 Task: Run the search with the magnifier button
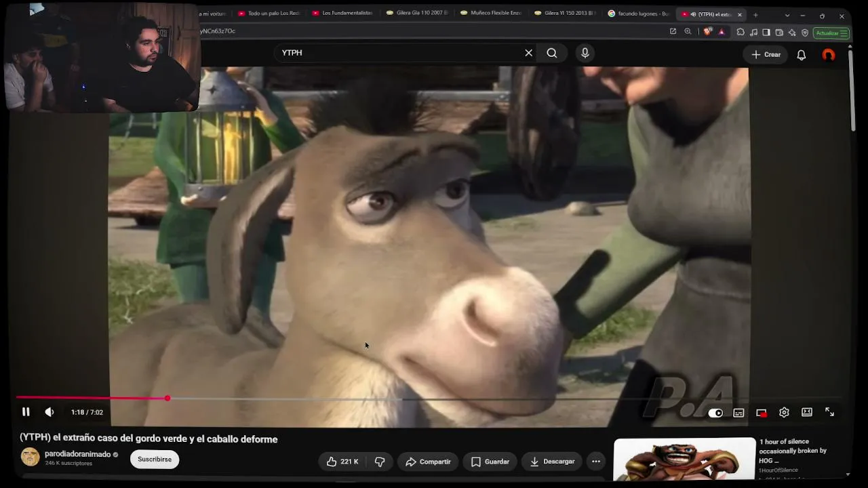(x=552, y=53)
